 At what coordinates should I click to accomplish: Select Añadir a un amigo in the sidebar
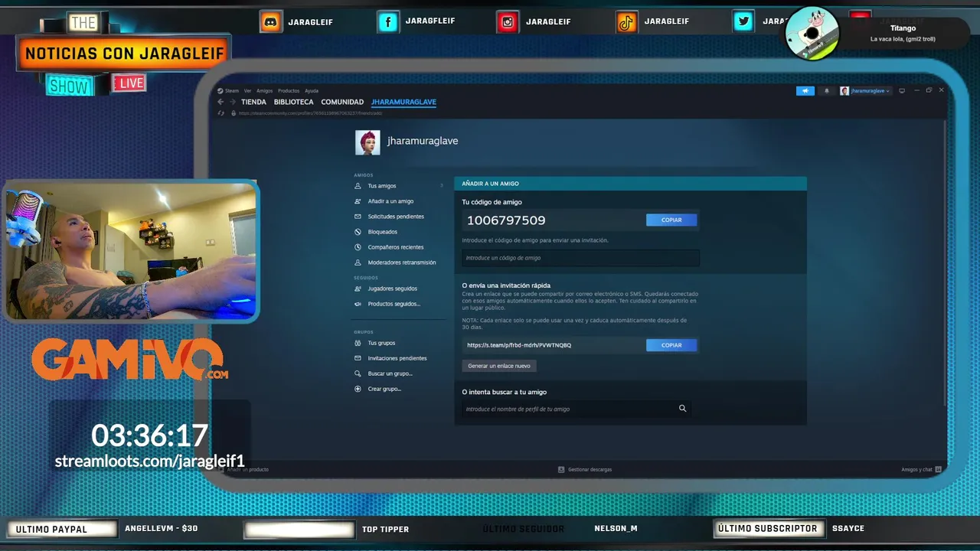tap(390, 201)
